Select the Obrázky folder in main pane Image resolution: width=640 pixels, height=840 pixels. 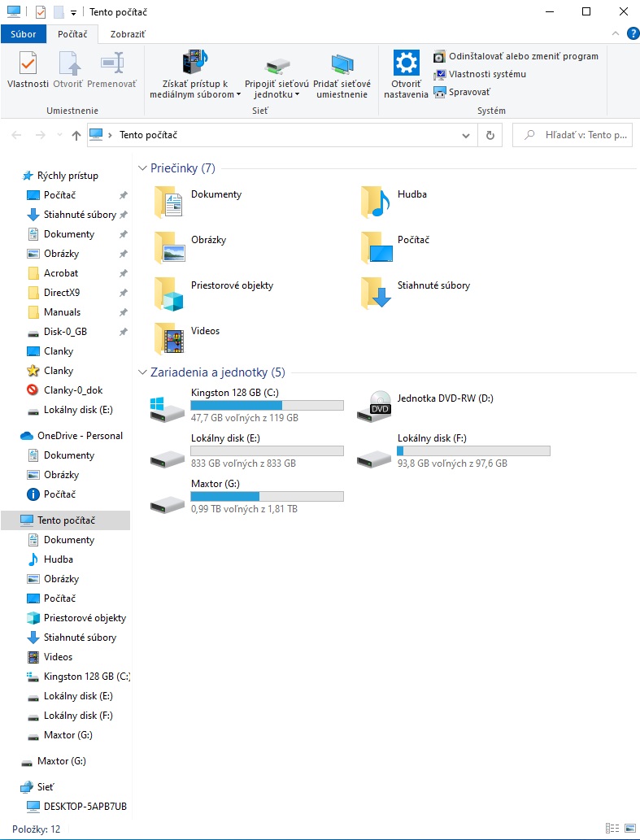click(x=190, y=247)
